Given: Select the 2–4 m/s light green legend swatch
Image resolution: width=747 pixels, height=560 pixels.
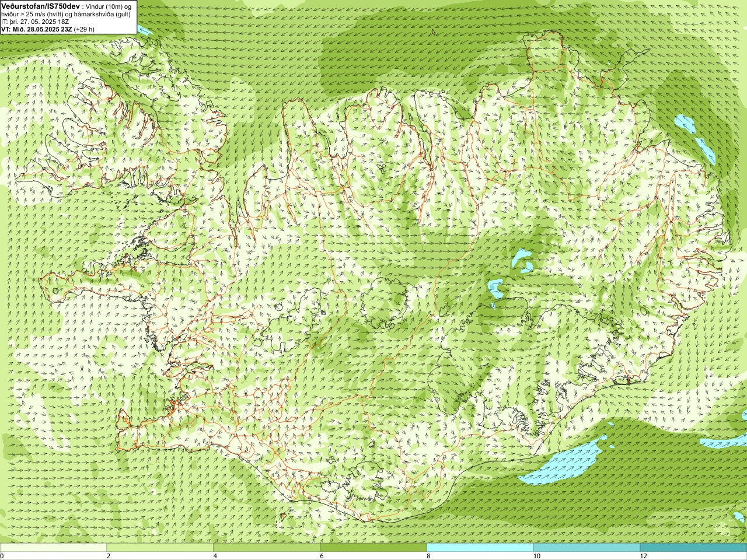Looking at the screenshot, I should pos(160,548).
